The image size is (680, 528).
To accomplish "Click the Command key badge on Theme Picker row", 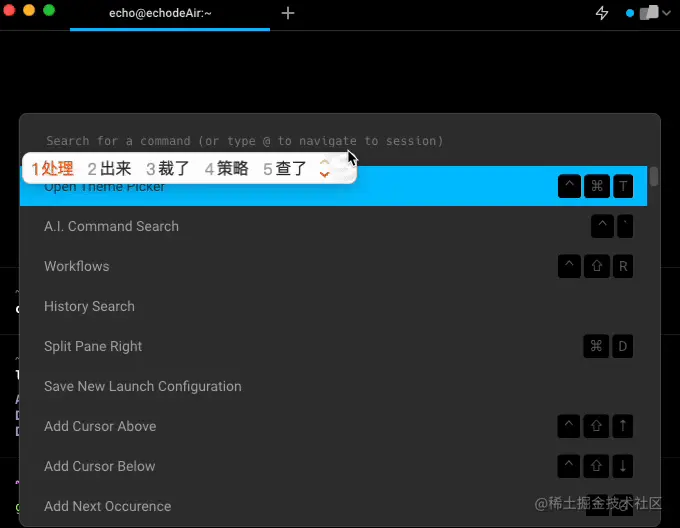I will pos(597,186).
